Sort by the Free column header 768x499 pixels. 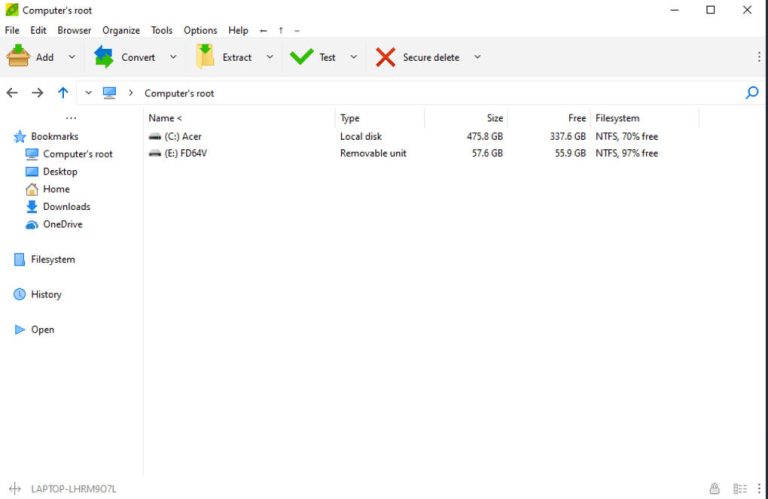(x=577, y=118)
